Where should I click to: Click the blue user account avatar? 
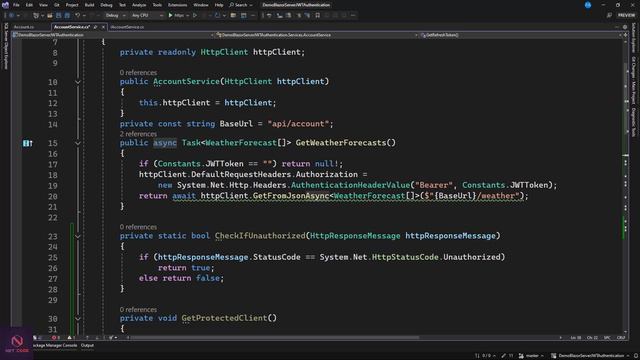(588, 5)
